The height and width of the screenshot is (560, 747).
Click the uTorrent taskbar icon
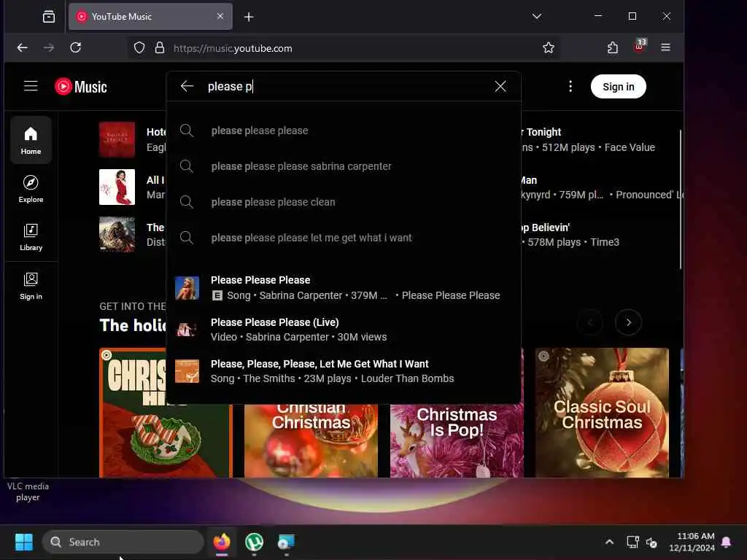pyautogui.click(x=254, y=542)
